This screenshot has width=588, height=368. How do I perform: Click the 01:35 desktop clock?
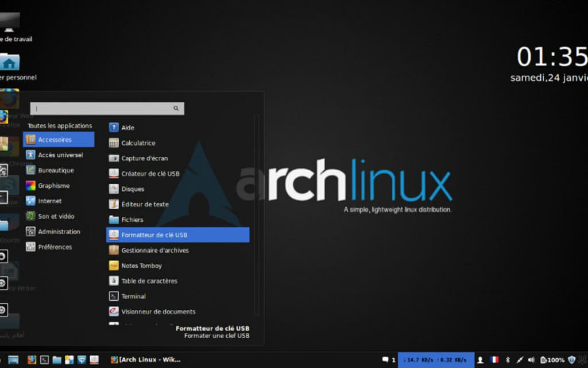(x=552, y=57)
